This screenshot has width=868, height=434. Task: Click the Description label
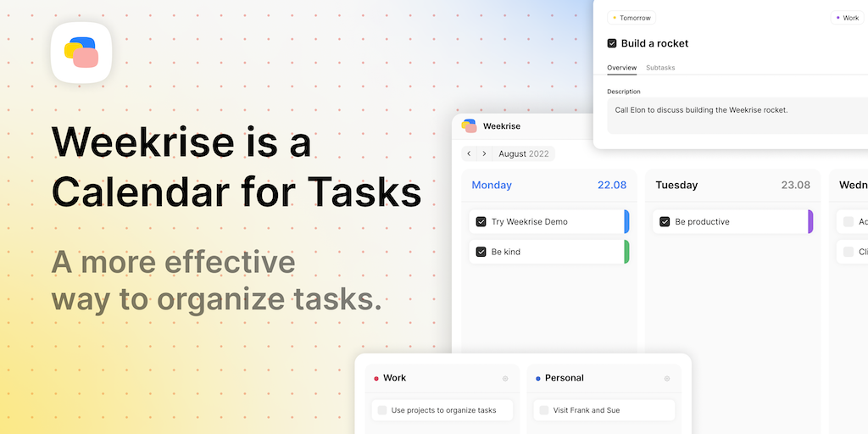click(624, 92)
